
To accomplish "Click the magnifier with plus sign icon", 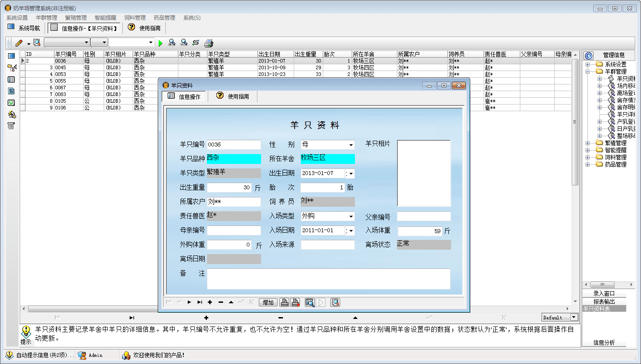I will (x=172, y=42).
